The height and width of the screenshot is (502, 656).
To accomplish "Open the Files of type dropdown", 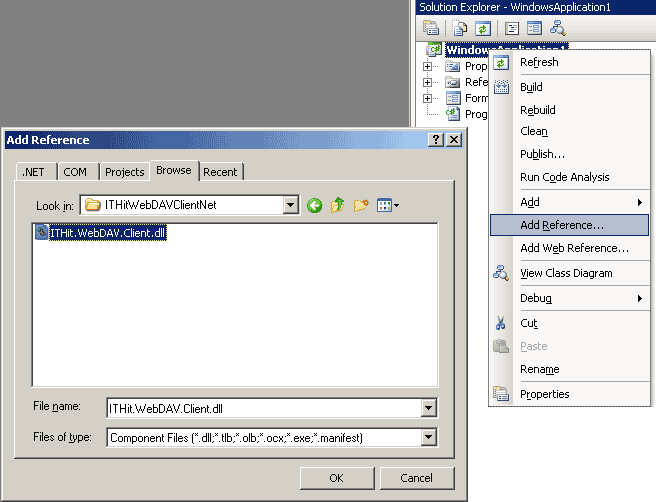I will pyautogui.click(x=428, y=438).
